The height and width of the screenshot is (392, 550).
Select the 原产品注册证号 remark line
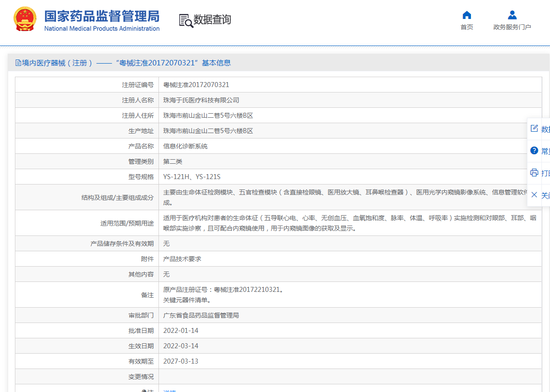pos(224,290)
